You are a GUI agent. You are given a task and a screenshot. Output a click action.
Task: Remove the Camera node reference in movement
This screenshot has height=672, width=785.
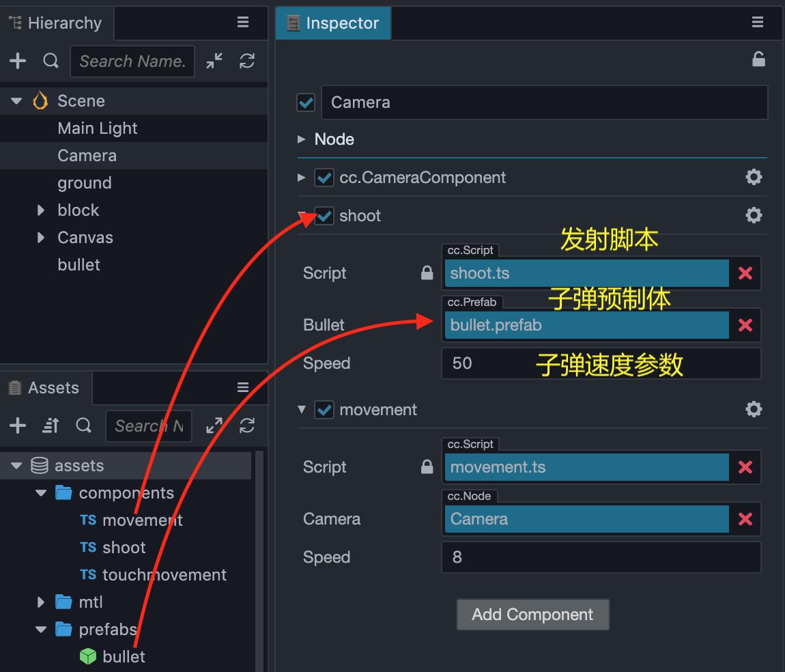coord(745,519)
